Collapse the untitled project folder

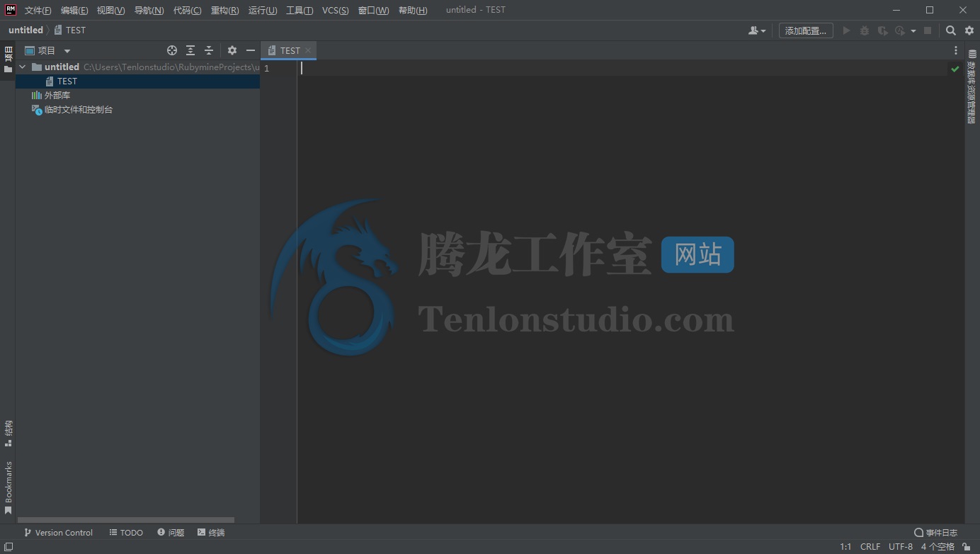click(x=23, y=67)
